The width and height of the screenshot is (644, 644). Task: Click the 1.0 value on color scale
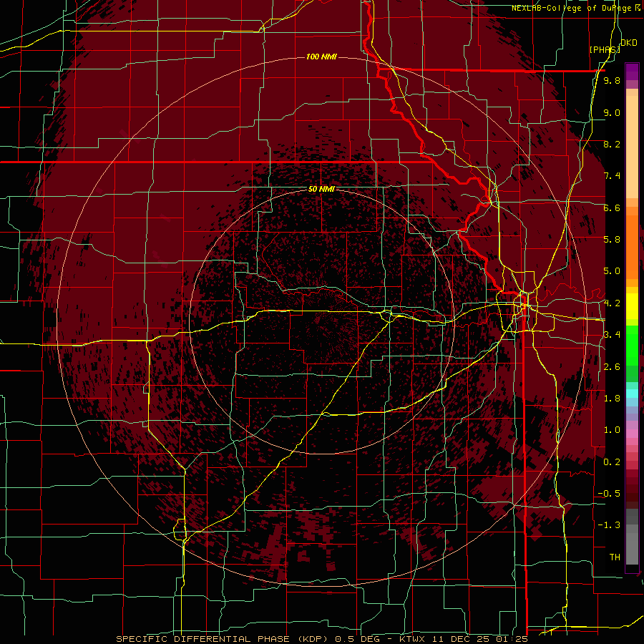pos(612,430)
